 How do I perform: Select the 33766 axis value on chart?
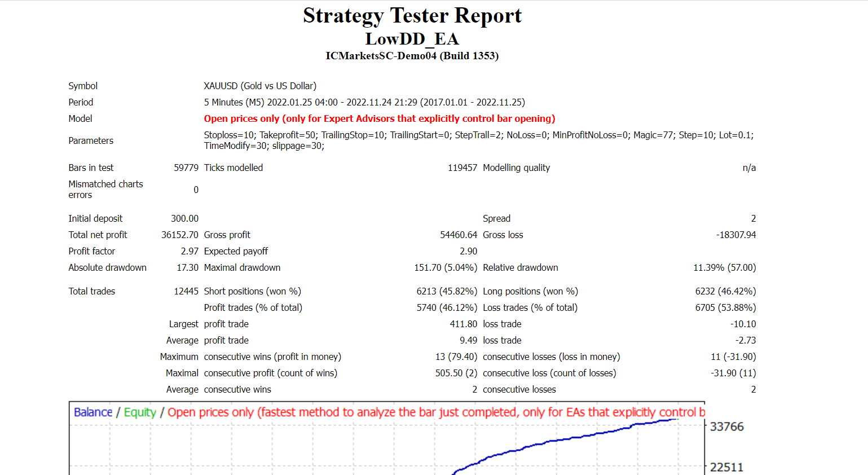click(729, 427)
